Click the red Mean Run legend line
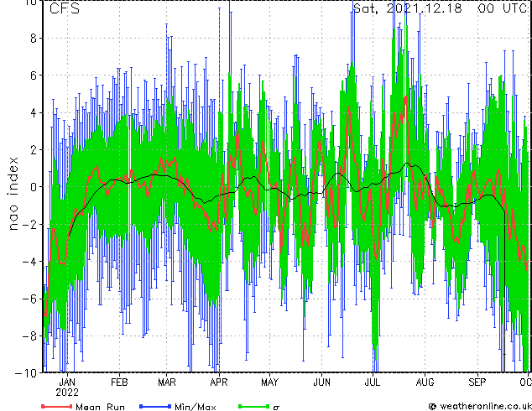The width and height of the screenshot is (532, 411). coord(56,406)
